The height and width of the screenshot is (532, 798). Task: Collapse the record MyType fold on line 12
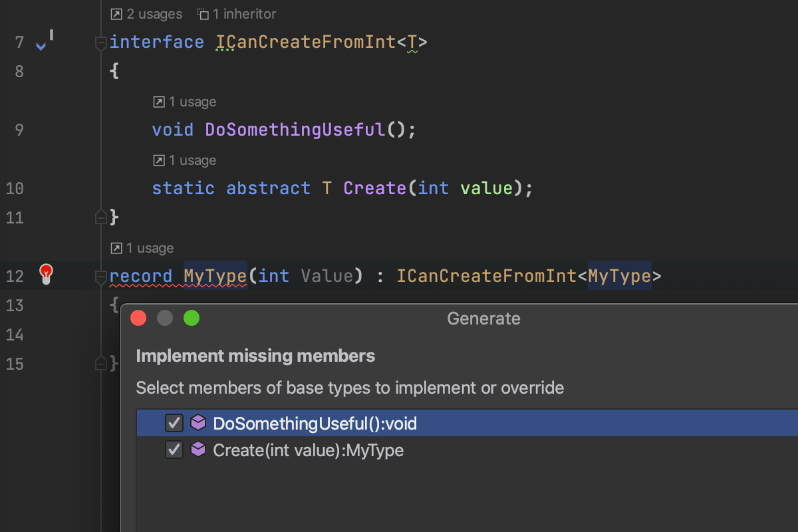click(101, 277)
